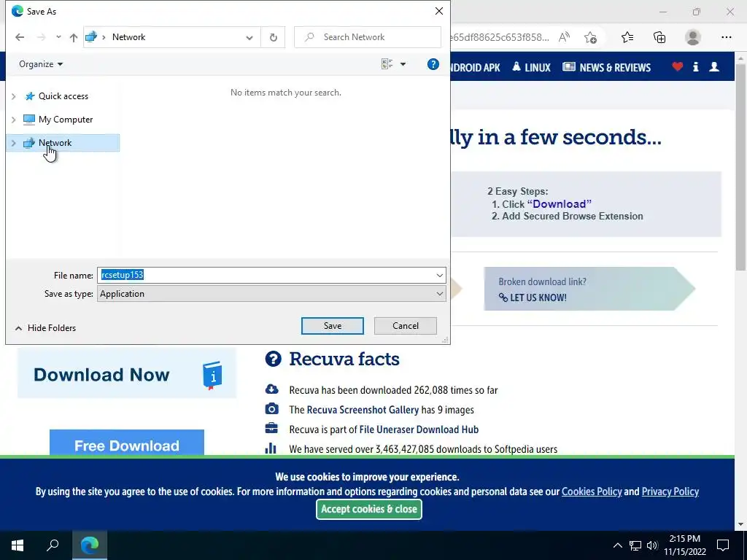Viewport: 747px width, 560px height.
Task: Open the LINUX site menu
Action: tap(532, 67)
